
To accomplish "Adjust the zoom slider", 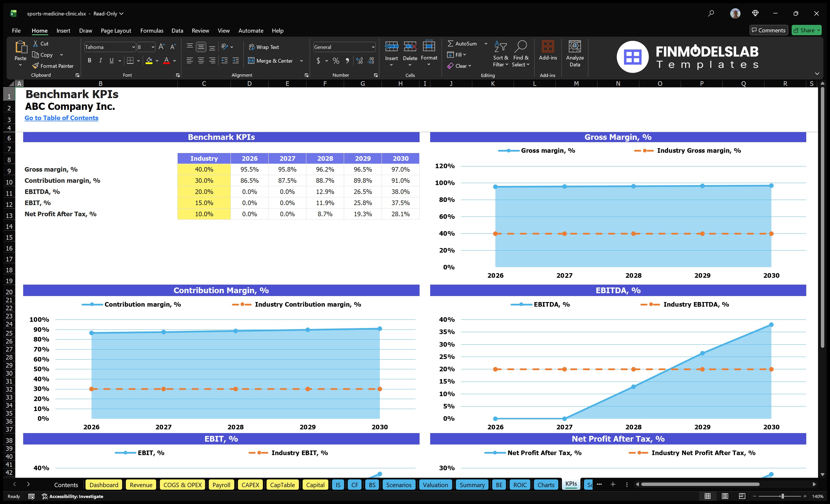I will pos(782,496).
